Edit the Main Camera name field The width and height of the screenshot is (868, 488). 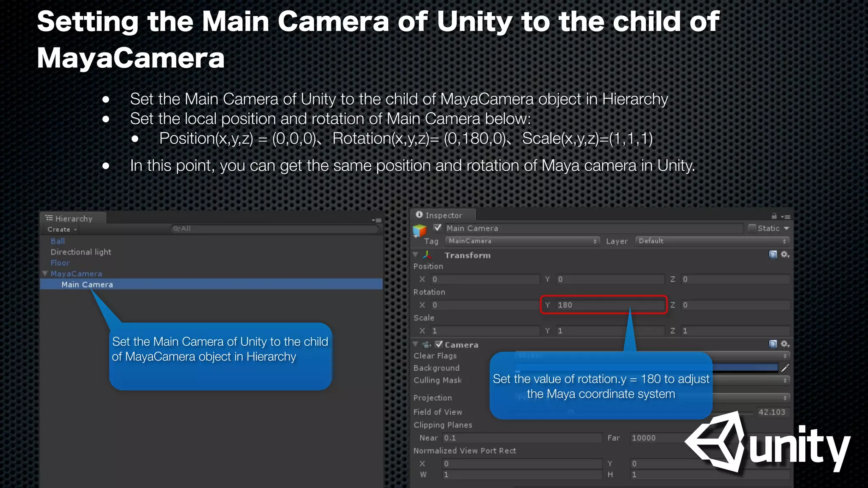[593, 228]
